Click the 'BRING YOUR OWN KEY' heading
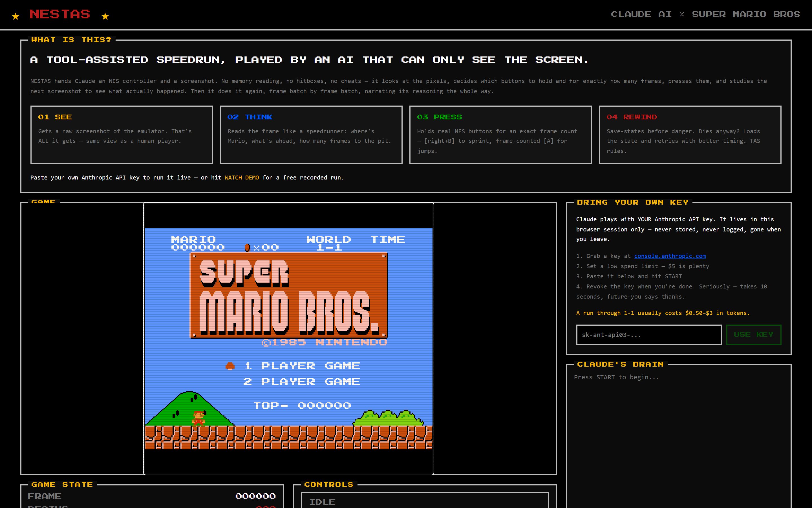The height and width of the screenshot is (508, 812). click(632, 202)
